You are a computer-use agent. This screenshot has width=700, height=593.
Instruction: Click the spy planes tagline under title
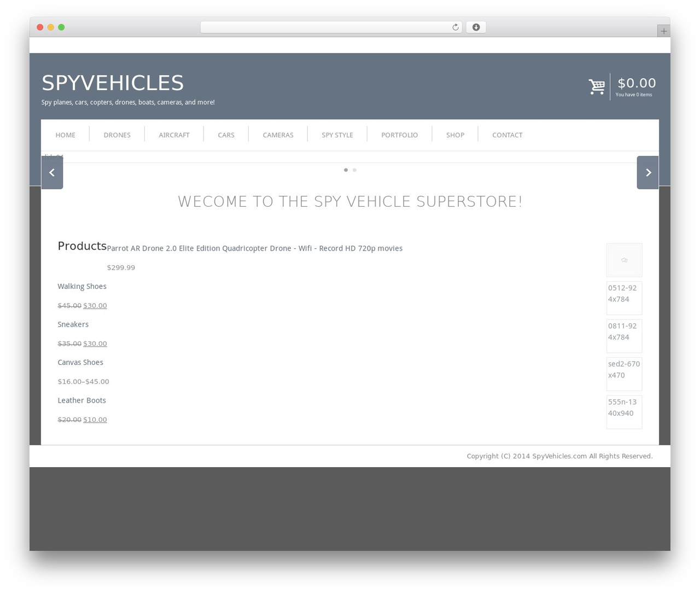tap(128, 102)
